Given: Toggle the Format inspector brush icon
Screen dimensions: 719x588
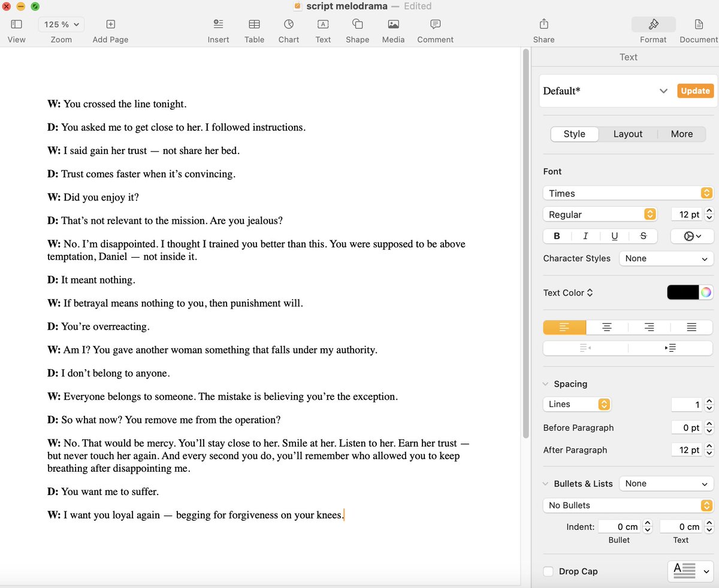Looking at the screenshot, I should 654,24.
